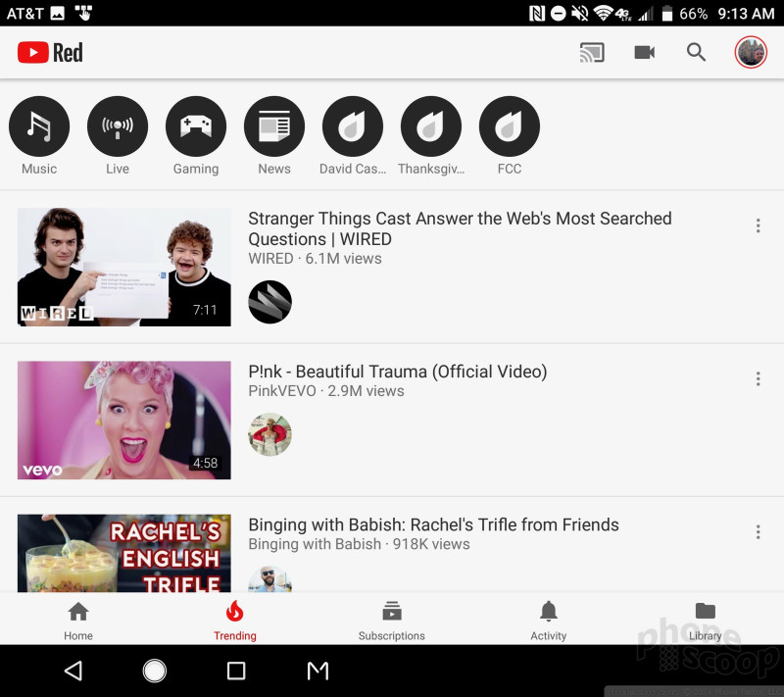
Task: Open the FCC trending topic icon
Action: coord(510,126)
